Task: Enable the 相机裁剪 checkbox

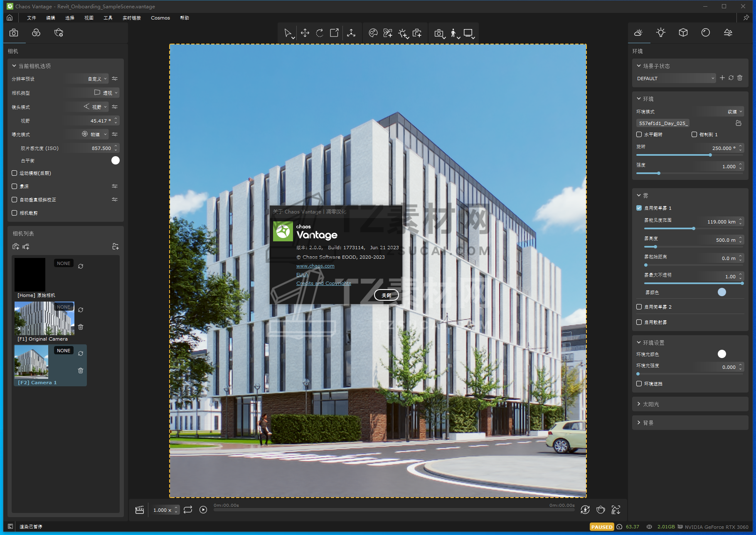Action: click(x=15, y=213)
